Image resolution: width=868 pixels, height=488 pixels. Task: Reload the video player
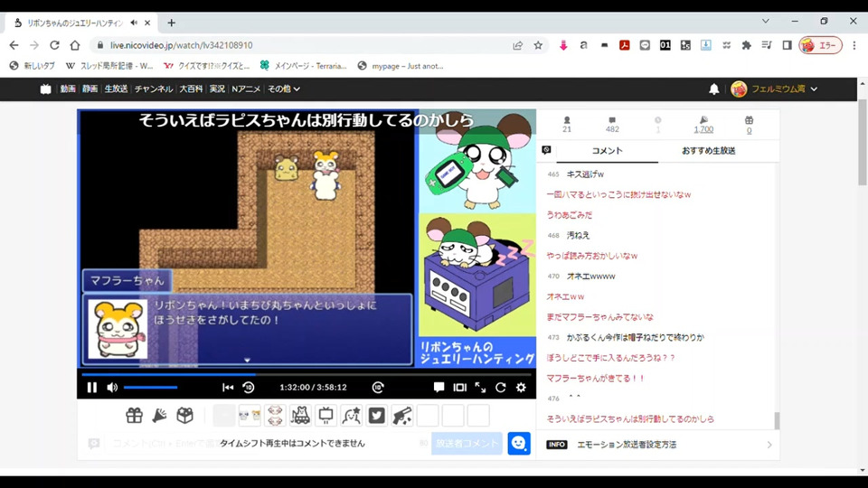(500, 388)
